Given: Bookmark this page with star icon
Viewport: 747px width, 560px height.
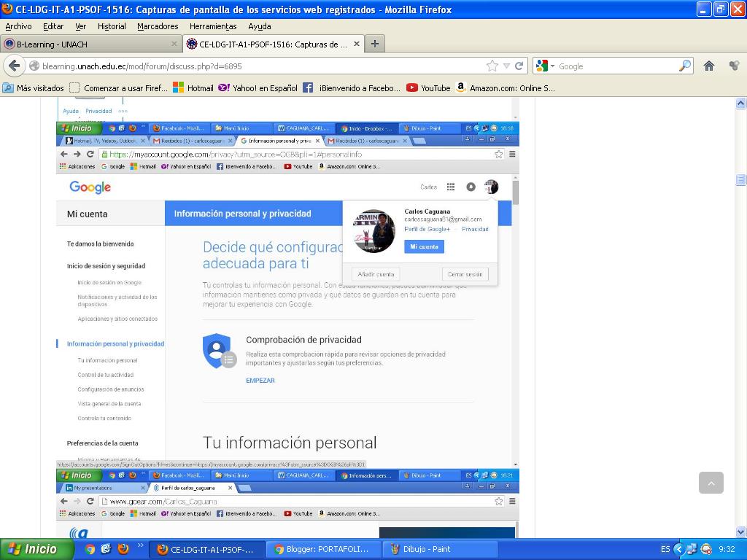Looking at the screenshot, I should [492, 66].
